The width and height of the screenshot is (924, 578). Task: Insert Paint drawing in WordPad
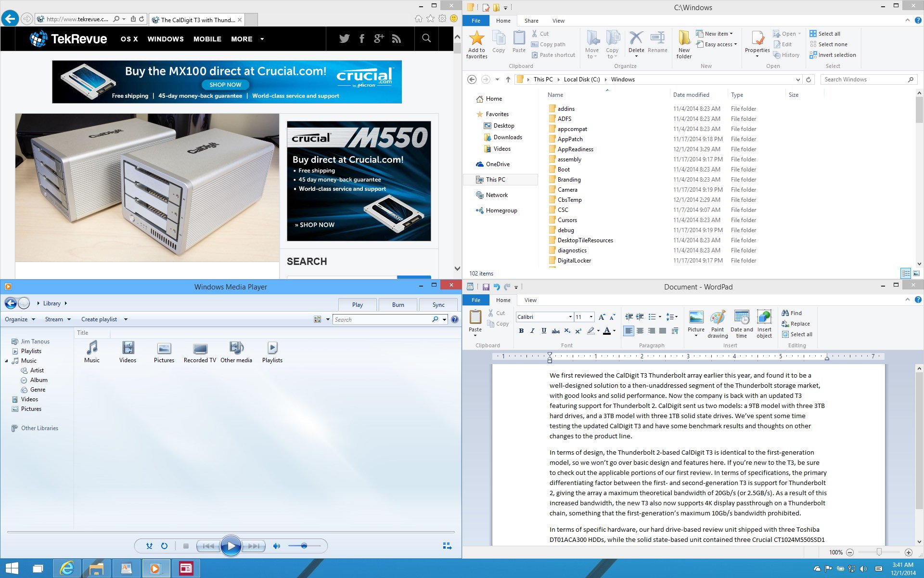pos(718,324)
